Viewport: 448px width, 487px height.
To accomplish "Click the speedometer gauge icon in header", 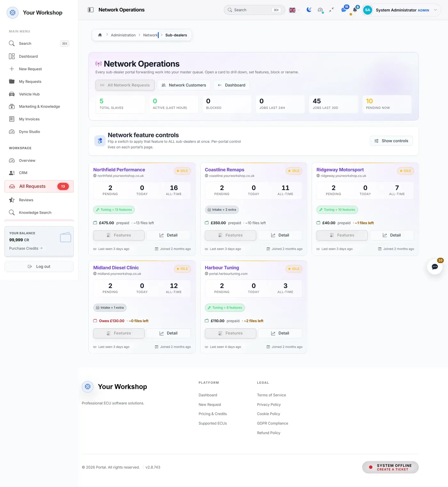I will 320,10.
